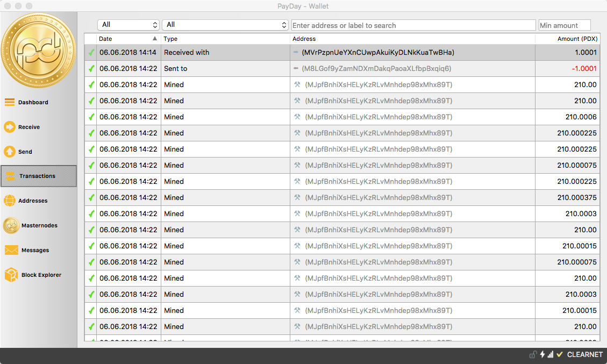The width and height of the screenshot is (607, 364).
Task: Click the lightning bolt status icon
Action: click(542, 354)
